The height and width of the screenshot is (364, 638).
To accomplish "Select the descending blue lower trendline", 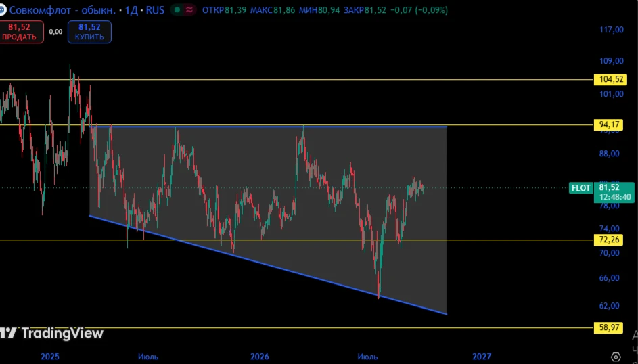I will click(269, 265).
